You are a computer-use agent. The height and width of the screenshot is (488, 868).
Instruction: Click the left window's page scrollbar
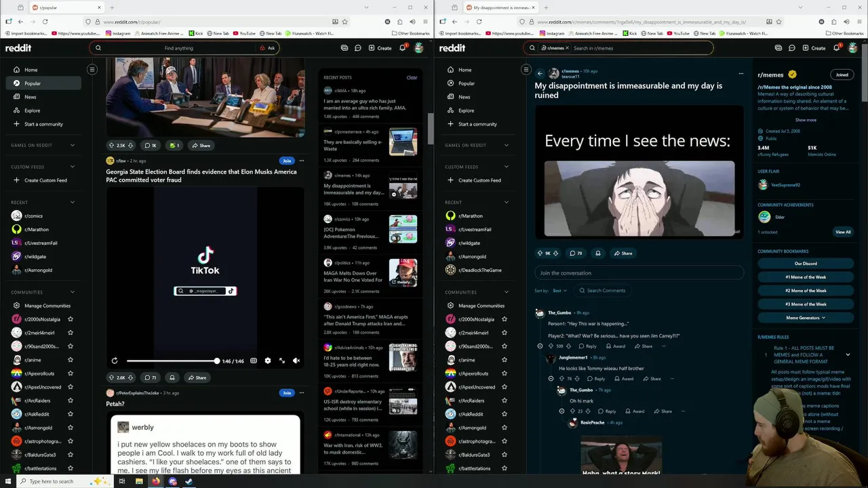pos(430,129)
